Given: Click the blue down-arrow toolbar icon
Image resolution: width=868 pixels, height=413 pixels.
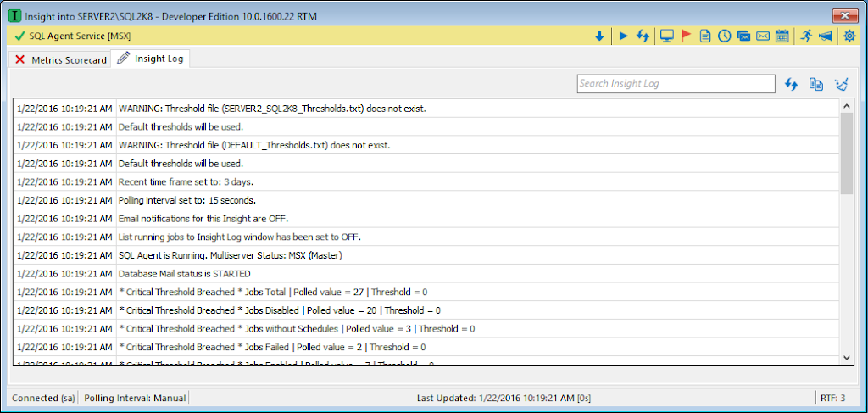Looking at the screenshot, I should point(599,36).
